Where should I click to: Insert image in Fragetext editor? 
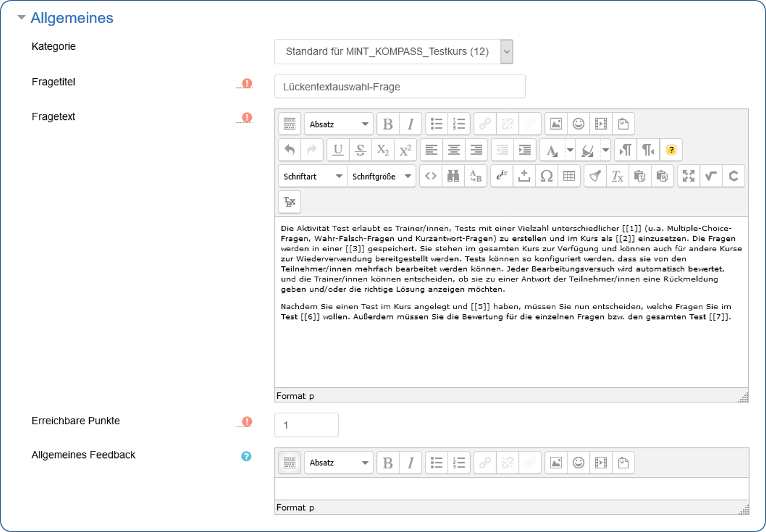[556, 124]
